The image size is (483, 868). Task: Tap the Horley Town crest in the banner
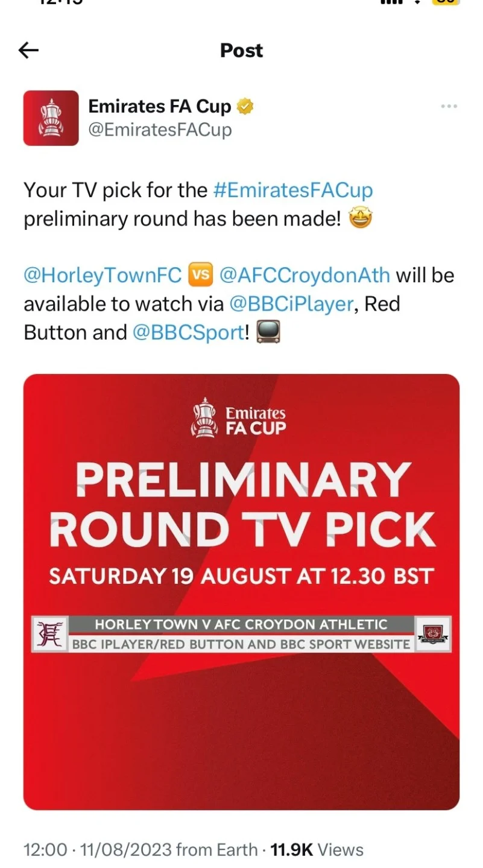[x=49, y=634]
